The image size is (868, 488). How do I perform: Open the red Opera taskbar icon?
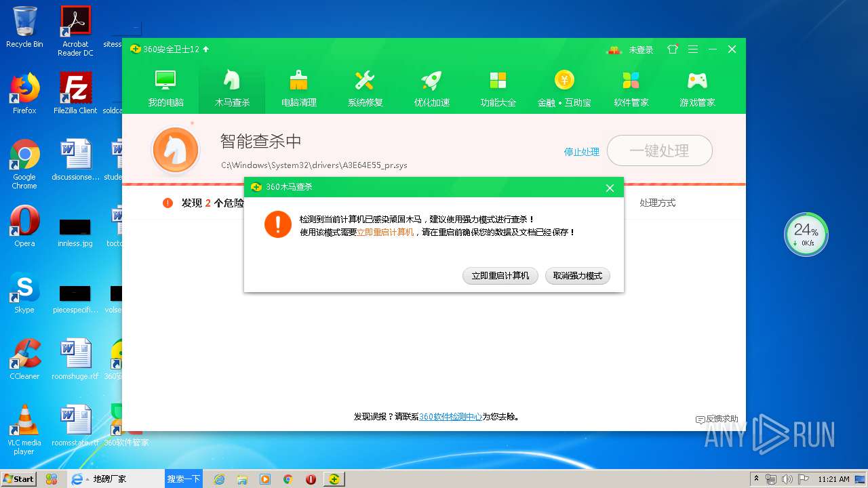(311, 479)
